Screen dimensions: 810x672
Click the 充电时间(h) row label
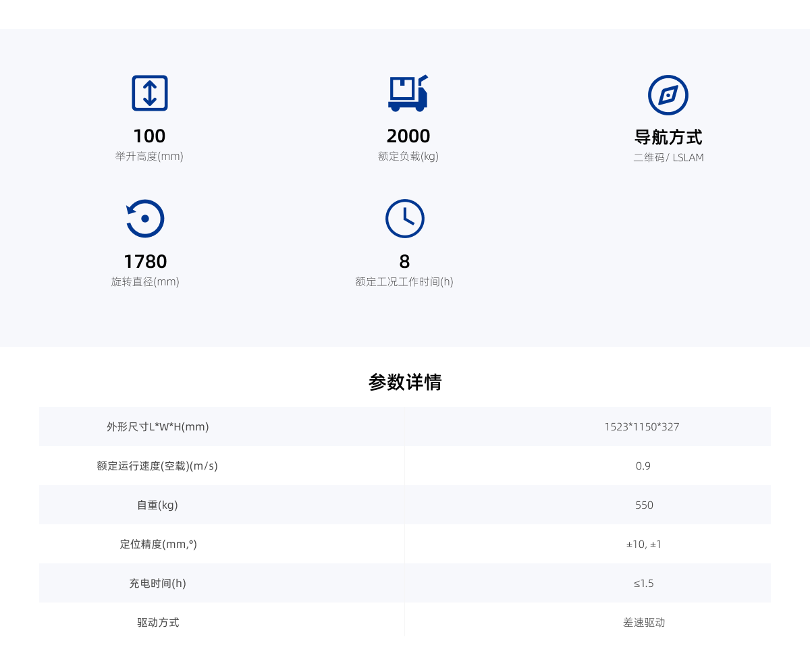tap(157, 583)
